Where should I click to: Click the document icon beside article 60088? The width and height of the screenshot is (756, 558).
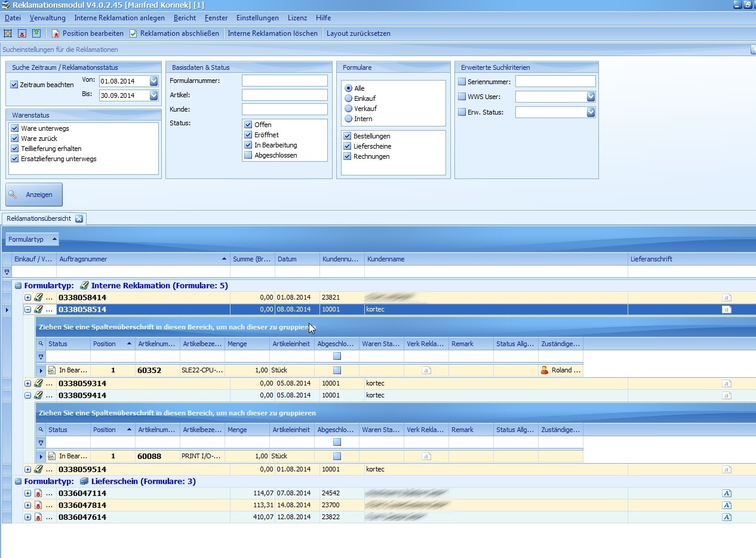point(52,456)
